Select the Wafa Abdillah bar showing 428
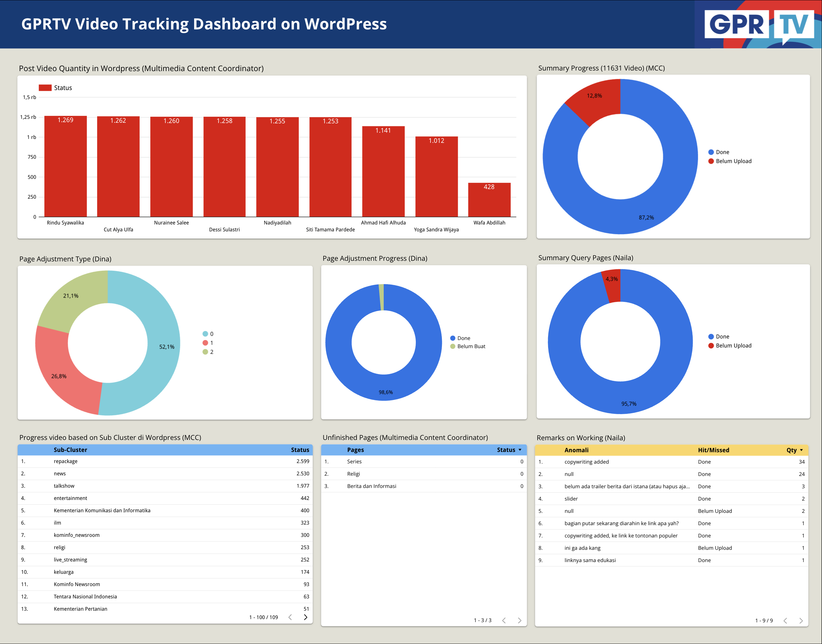822x644 pixels. (x=489, y=200)
